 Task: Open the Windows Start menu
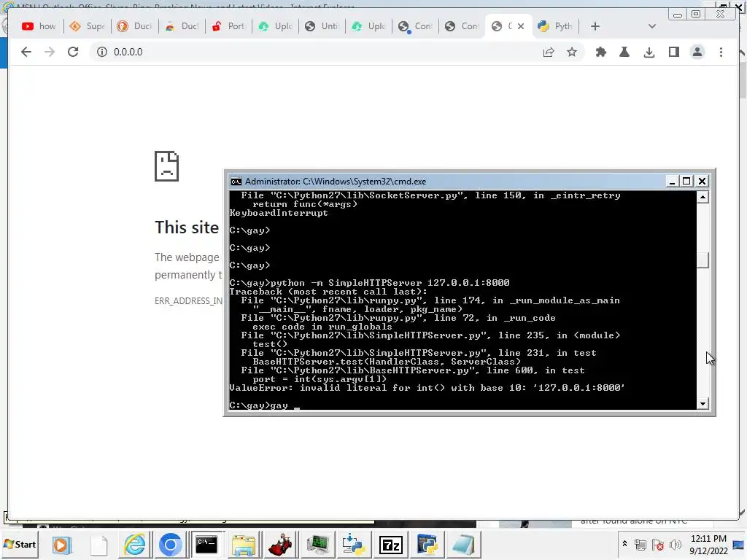pyautogui.click(x=20, y=544)
